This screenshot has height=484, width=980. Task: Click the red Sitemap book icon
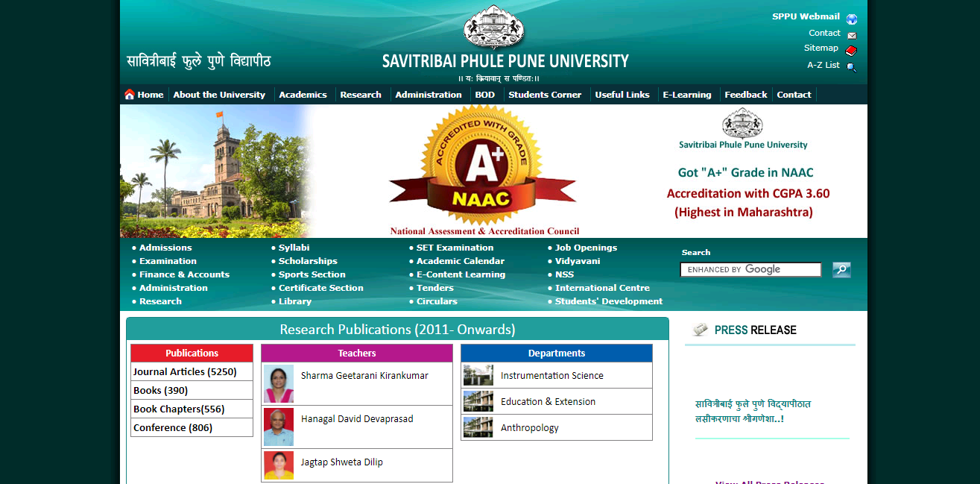pyautogui.click(x=851, y=51)
